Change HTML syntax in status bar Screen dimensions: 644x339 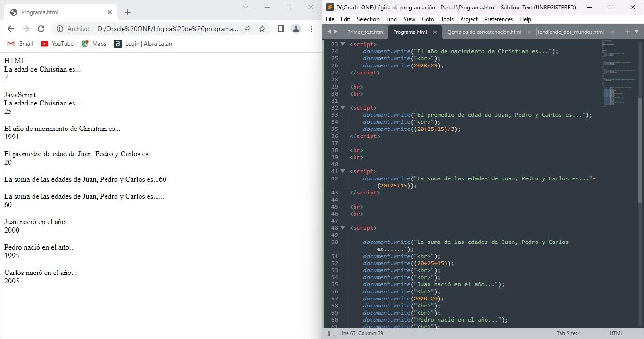tap(616, 333)
